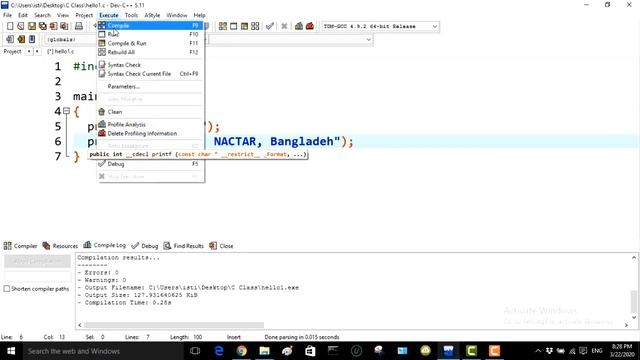Open Parameters... from the Execute menu
Image resolution: width=640 pixels, height=360 pixels.
(x=150, y=87)
